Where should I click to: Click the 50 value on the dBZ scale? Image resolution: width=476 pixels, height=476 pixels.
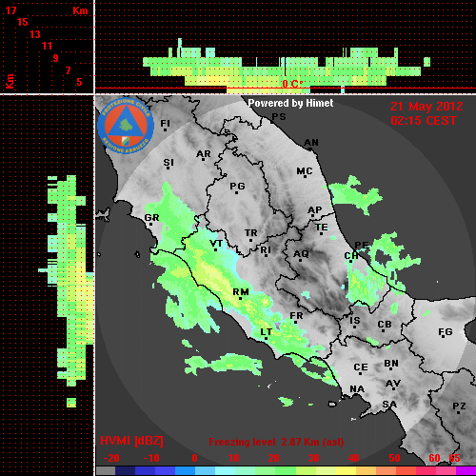pos(394,458)
